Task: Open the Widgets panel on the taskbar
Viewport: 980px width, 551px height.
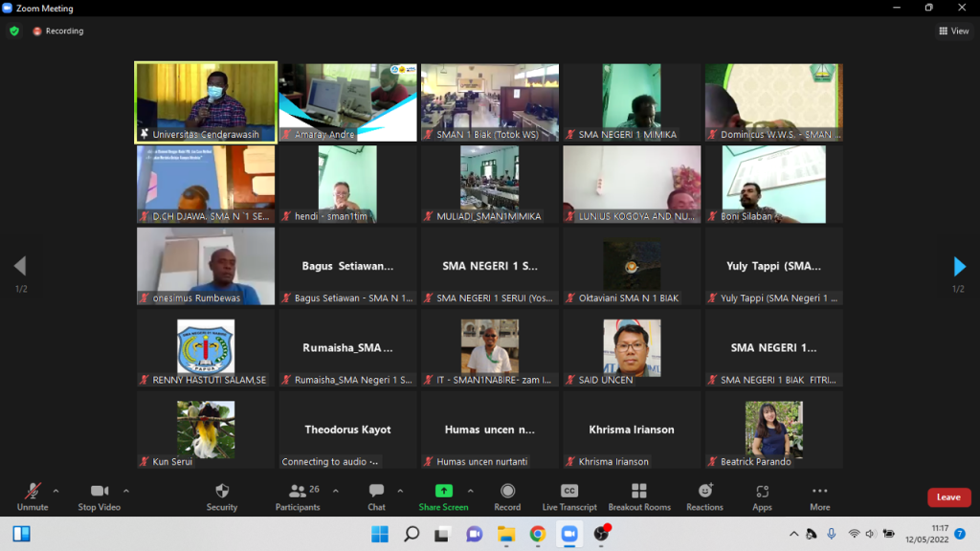Action: tap(22, 534)
